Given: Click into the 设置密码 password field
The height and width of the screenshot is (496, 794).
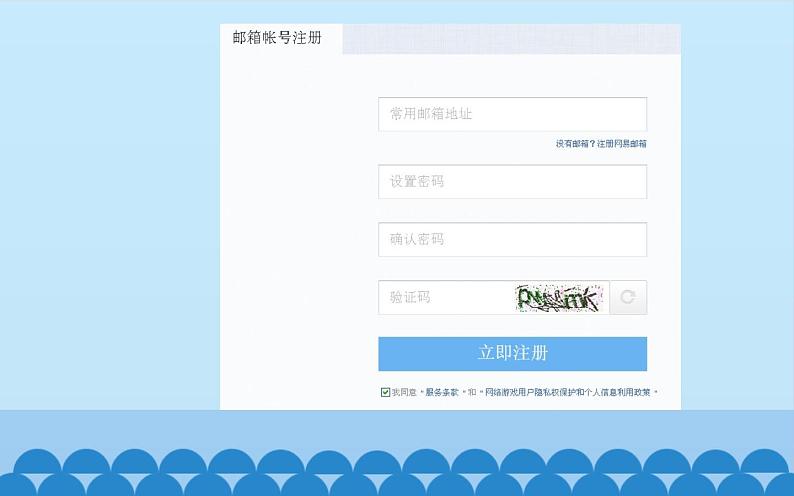Looking at the screenshot, I should 512,182.
